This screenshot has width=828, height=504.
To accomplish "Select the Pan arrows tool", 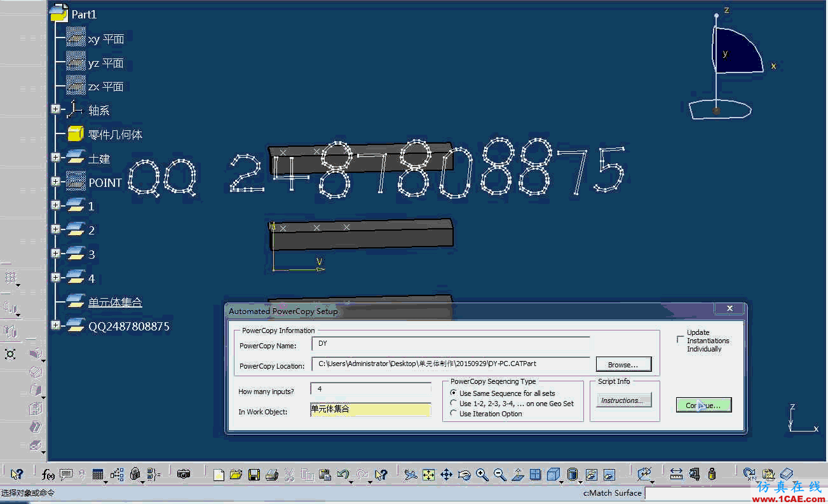I will [446, 474].
